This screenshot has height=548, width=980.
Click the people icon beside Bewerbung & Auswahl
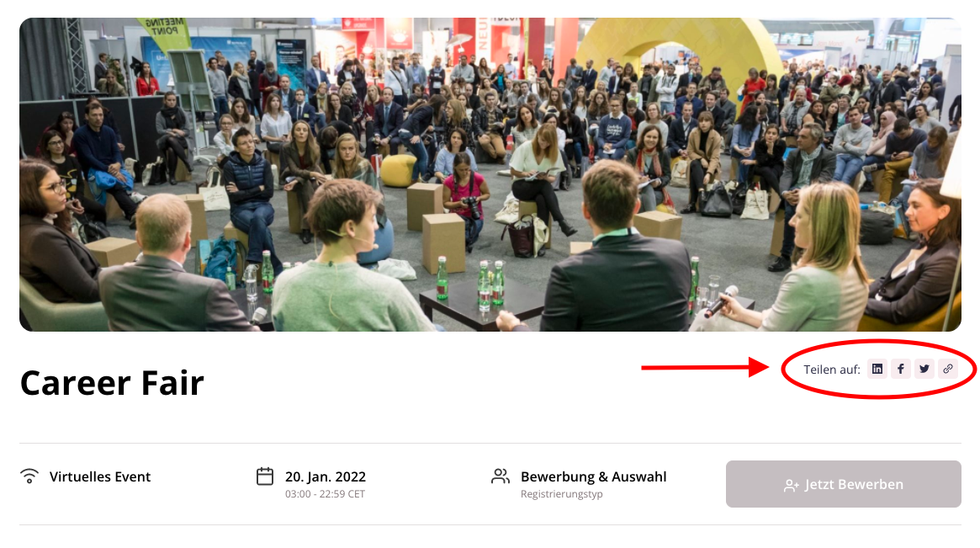[500, 476]
